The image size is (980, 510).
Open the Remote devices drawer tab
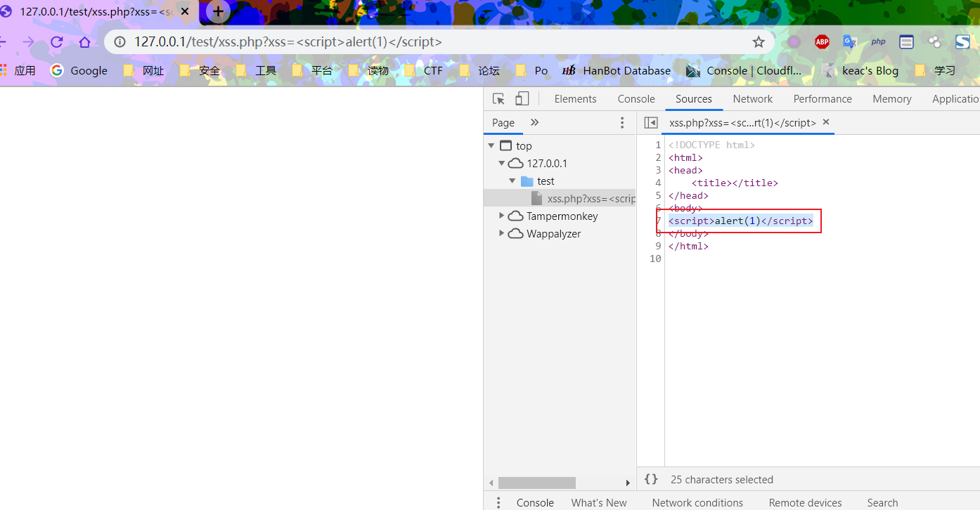point(805,502)
